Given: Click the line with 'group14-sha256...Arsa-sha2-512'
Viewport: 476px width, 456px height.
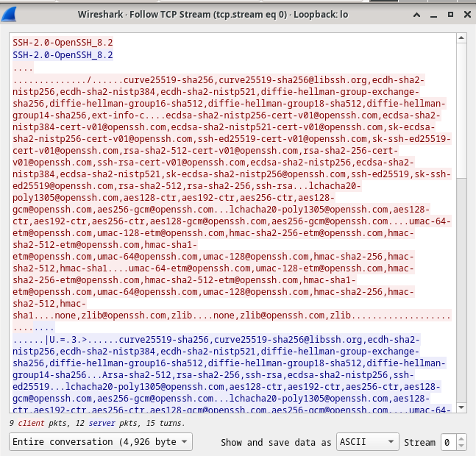Looking at the screenshot, I should pos(213,374).
